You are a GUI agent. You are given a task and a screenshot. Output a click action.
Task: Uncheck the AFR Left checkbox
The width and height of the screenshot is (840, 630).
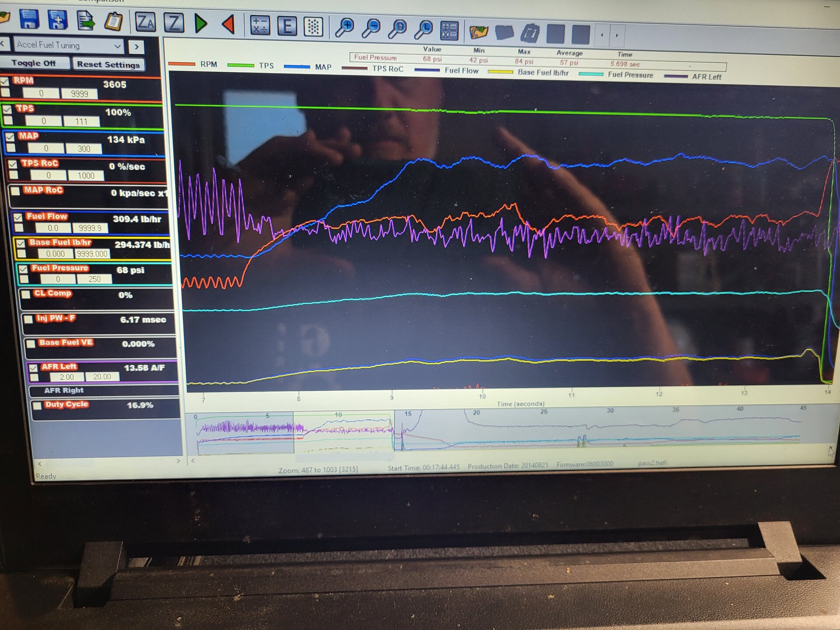click(x=33, y=367)
